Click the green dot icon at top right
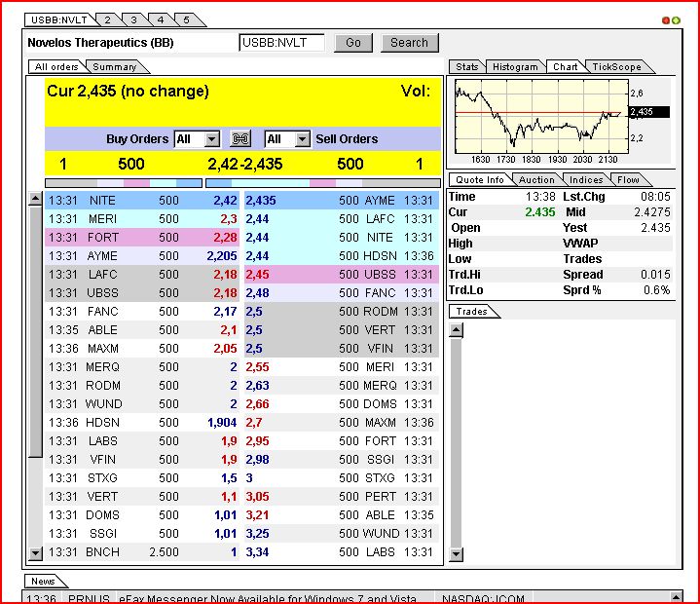This screenshot has width=700, height=604. click(x=676, y=19)
